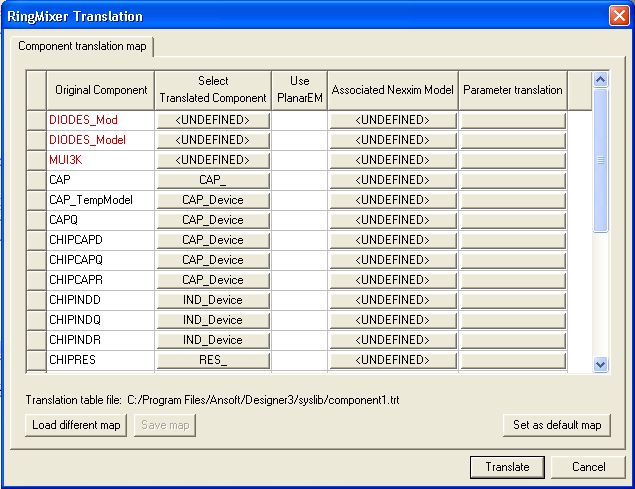This screenshot has width=635, height=489.
Task: Close the RingMixer Translation dialog
Action: (618, 16)
